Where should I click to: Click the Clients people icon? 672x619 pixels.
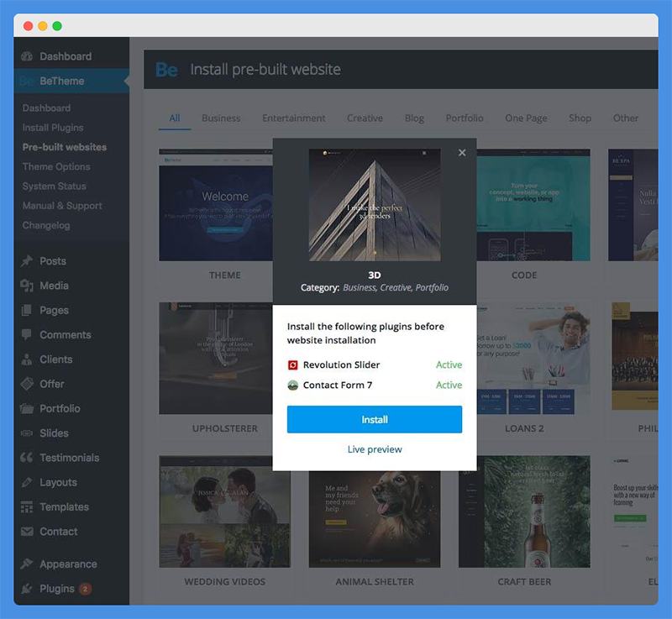click(27, 359)
